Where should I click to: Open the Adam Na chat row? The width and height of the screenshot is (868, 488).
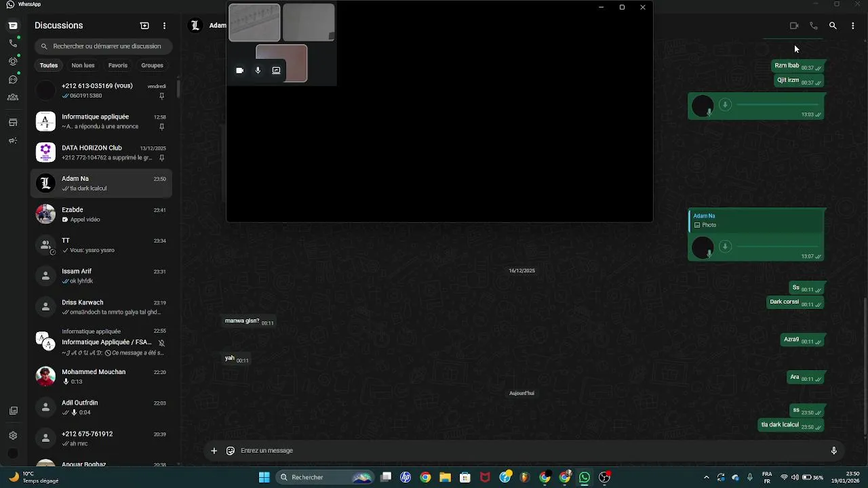coord(101,184)
